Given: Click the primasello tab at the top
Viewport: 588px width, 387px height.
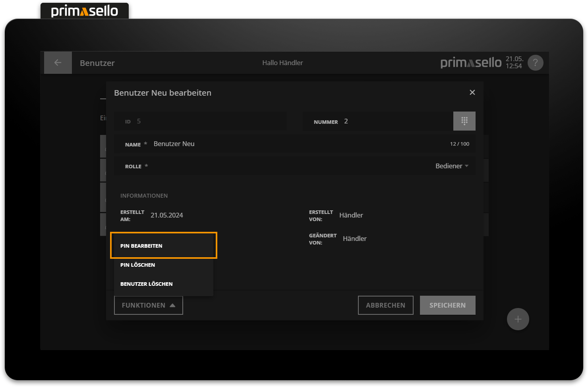Looking at the screenshot, I should click(x=84, y=10).
